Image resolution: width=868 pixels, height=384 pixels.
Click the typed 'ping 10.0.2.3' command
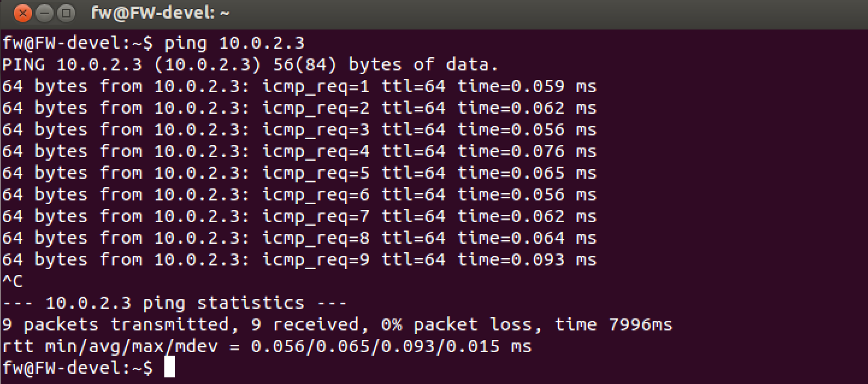234,43
